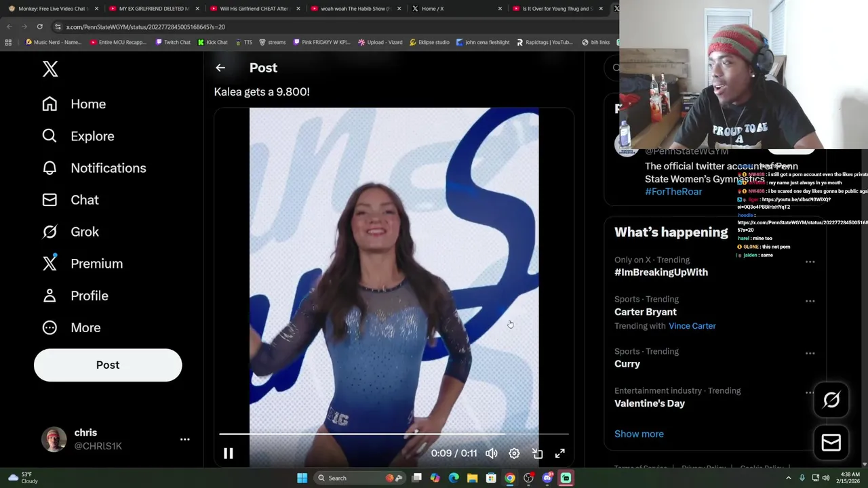Open Premium in the X sidebar
The height and width of the screenshot is (488, 868).
pyautogui.click(x=82, y=264)
